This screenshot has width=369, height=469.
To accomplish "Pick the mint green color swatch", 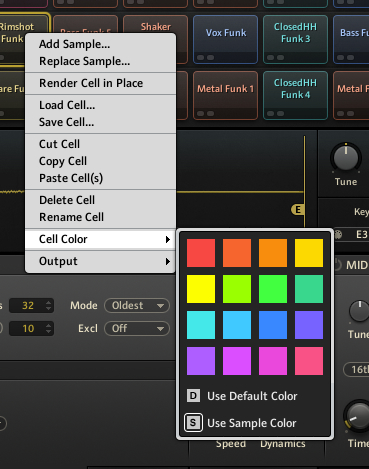I will [x=309, y=289].
